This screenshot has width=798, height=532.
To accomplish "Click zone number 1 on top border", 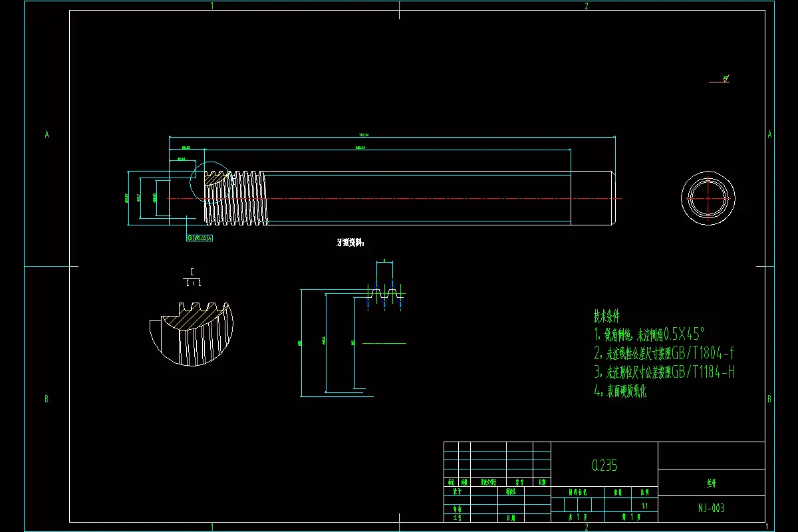I will (x=212, y=6).
